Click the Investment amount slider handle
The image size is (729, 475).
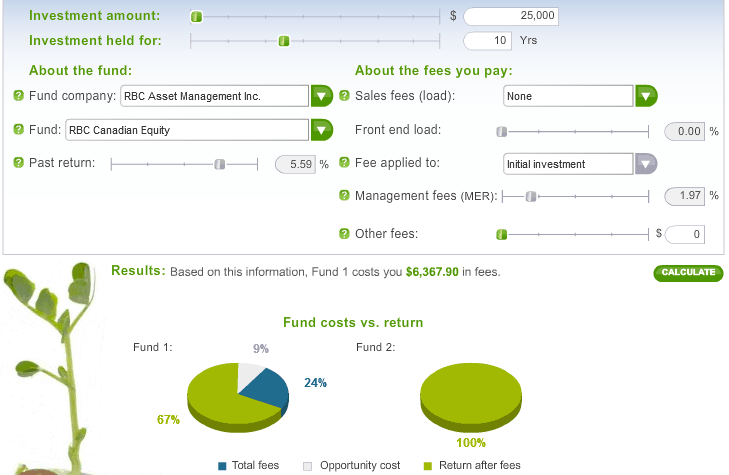(196, 16)
